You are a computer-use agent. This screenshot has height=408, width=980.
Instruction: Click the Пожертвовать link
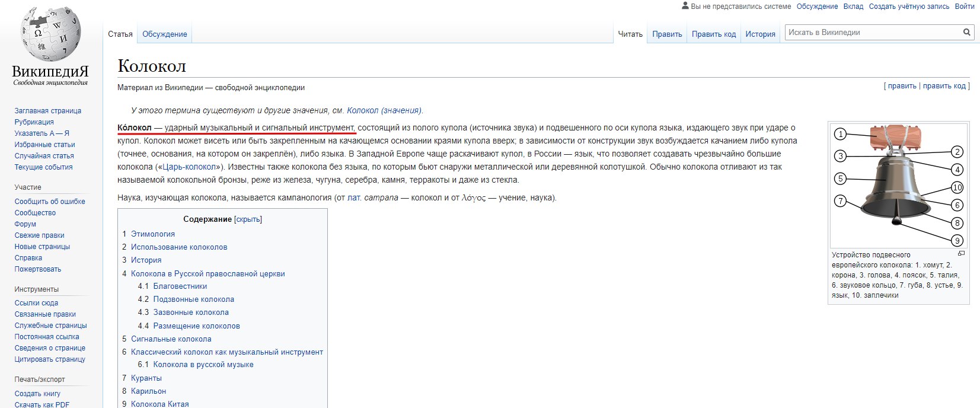coord(38,269)
